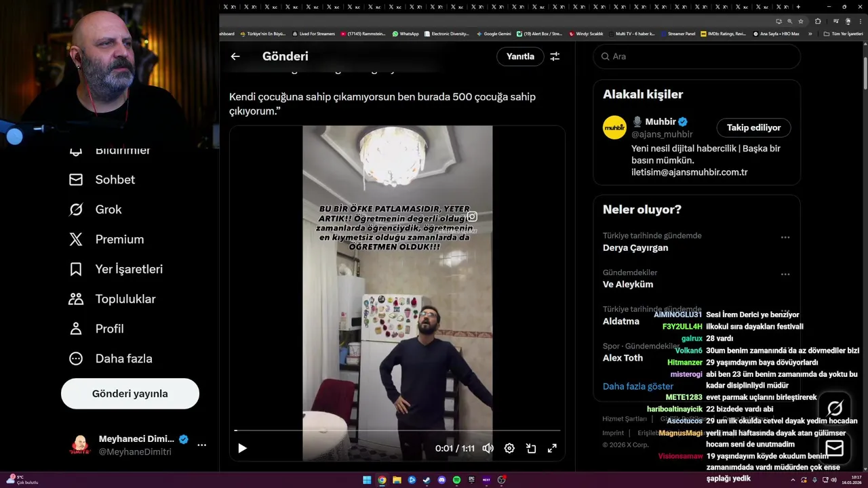Open the Meyhaneci Dimitri account avatar

[81, 445]
